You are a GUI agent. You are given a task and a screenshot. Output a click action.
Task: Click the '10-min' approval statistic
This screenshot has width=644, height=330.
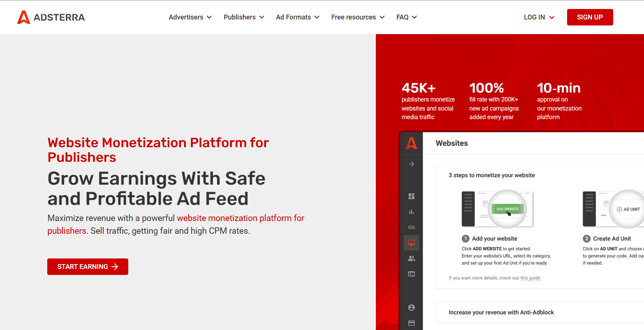pyautogui.click(x=559, y=88)
